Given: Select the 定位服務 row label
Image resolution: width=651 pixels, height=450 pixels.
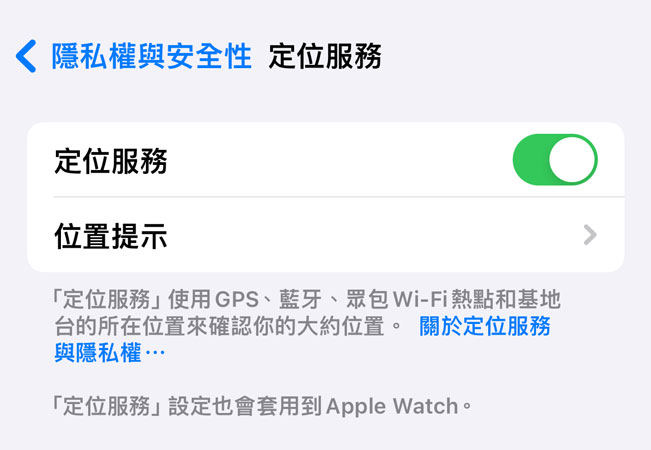Looking at the screenshot, I should tap(111, 161).
